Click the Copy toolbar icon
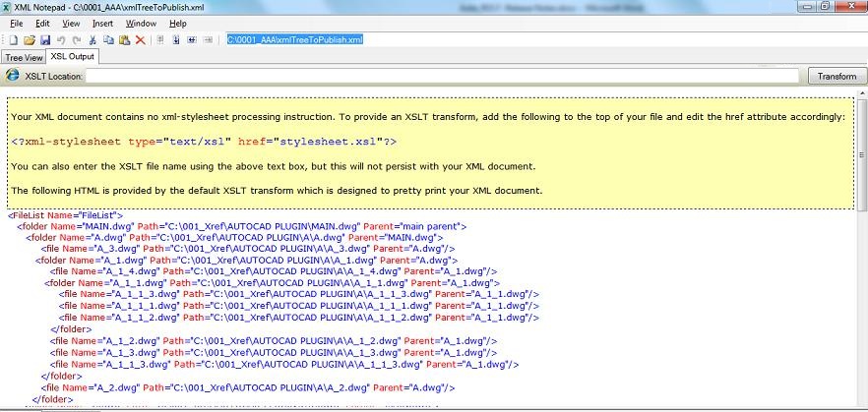Screen dimensions: 868x412 coord(108,40)
